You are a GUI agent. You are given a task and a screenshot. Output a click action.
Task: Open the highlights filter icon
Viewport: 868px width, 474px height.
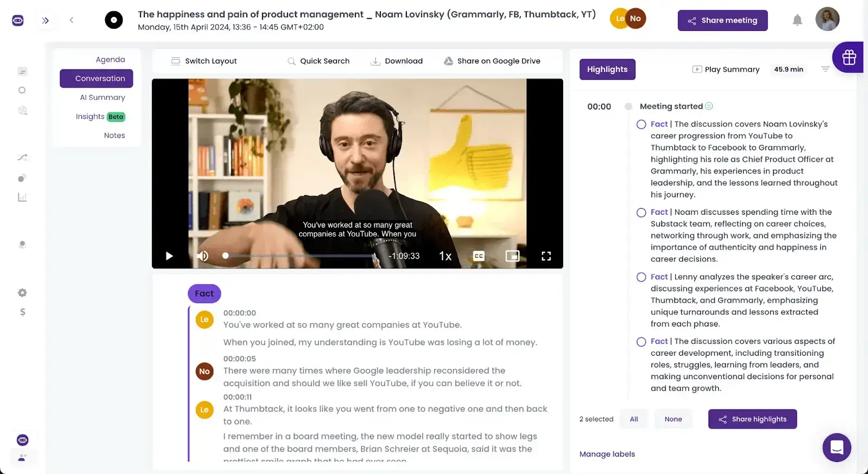coord(825,69)
